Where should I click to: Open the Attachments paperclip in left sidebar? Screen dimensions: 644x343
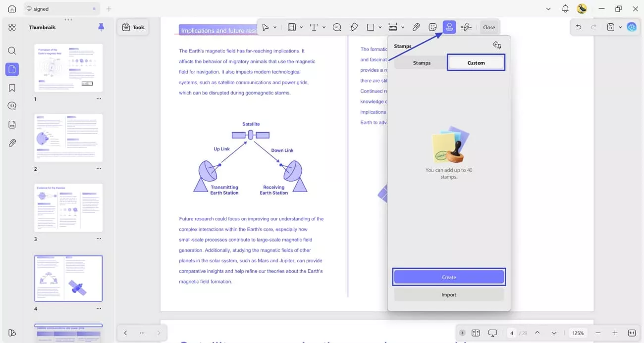[x=12, y=143]
